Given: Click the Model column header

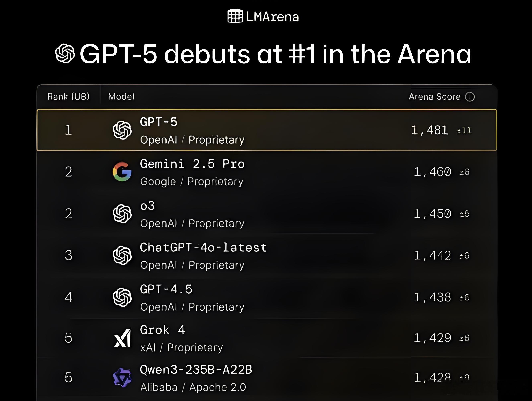Looking at the screenshot, I should click(x=121, y=97).
